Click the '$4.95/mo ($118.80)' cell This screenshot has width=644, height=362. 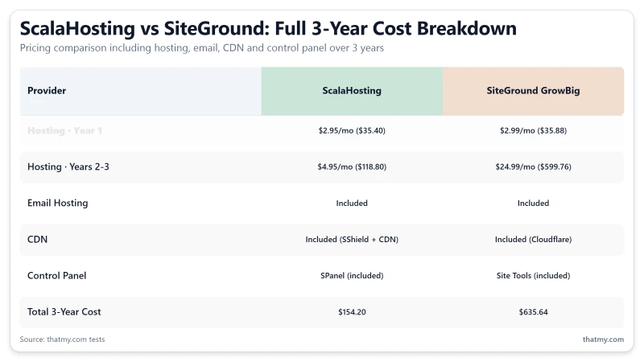pyautogui.click(x=352, y=167)
